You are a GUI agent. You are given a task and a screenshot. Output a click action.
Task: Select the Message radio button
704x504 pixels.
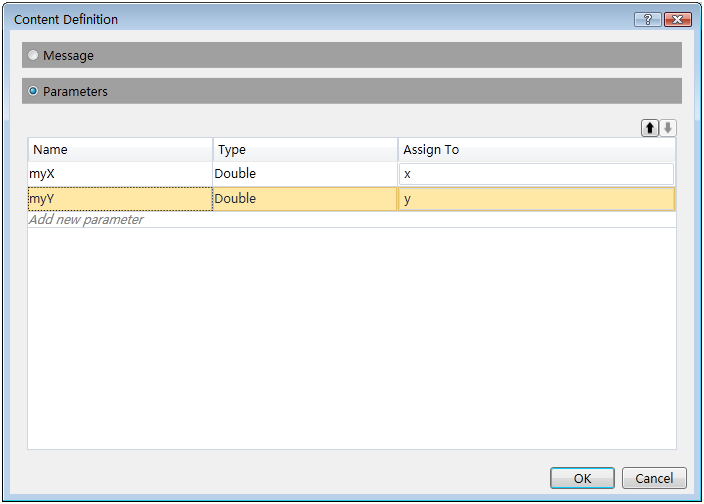coord(33,55)
